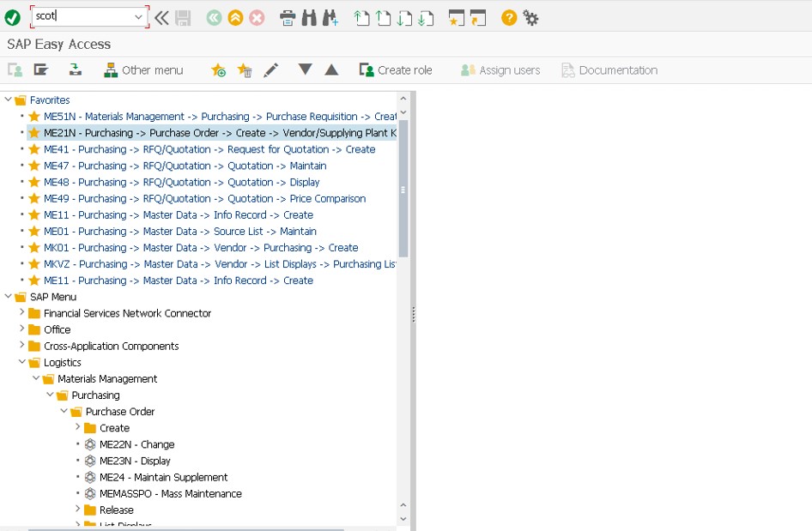Open the ME41 Request for Quotation favorite

(x=209, y=149)
